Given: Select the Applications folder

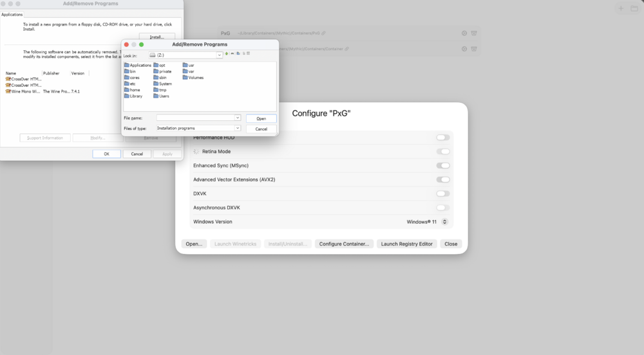Looking at the screenshot, I should [138, 65].
